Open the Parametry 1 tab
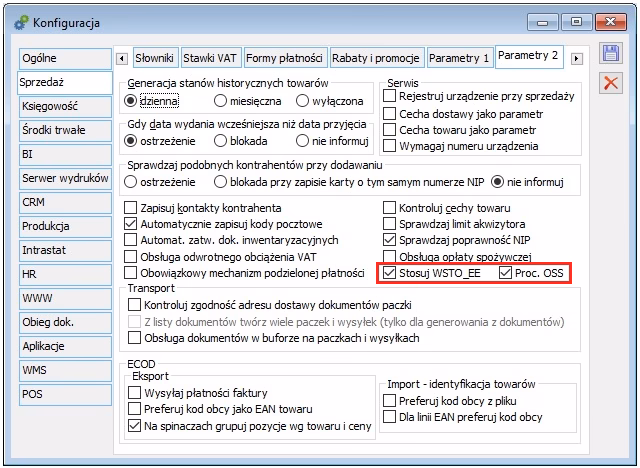 (460, 58)
